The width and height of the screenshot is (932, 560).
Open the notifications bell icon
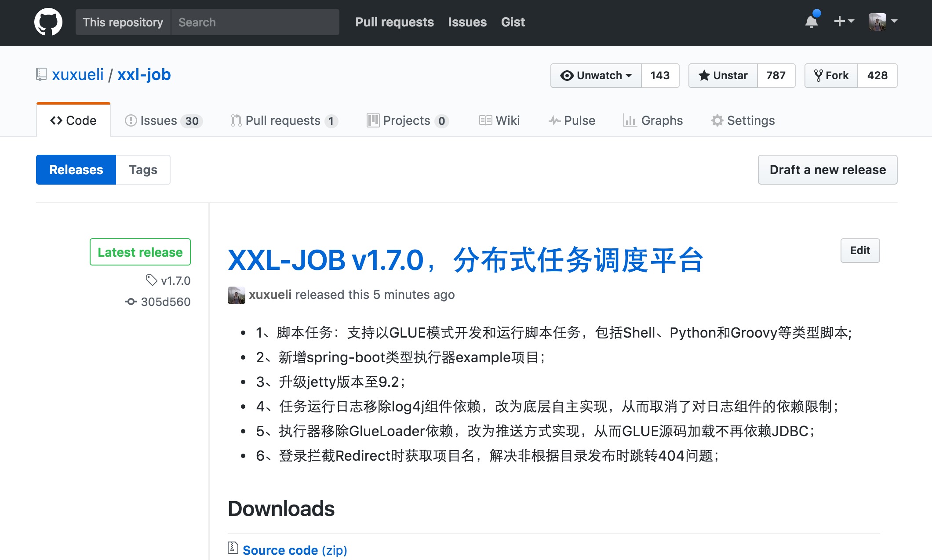click(x=812, y=21)
